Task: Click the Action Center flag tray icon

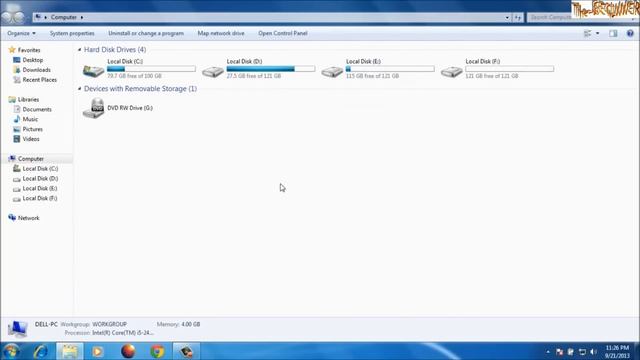Action: (x=559, y=352)
